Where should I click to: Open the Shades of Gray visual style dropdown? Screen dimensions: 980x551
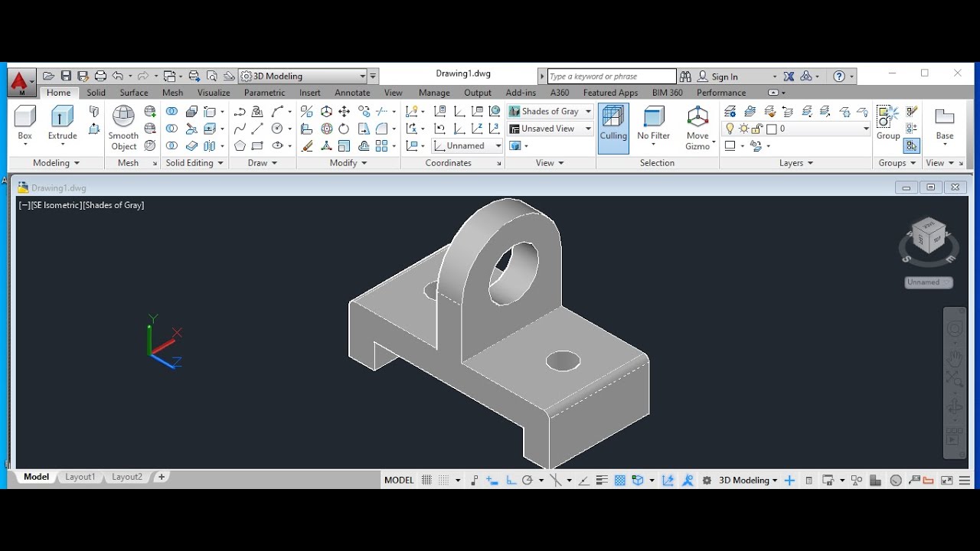550,112
